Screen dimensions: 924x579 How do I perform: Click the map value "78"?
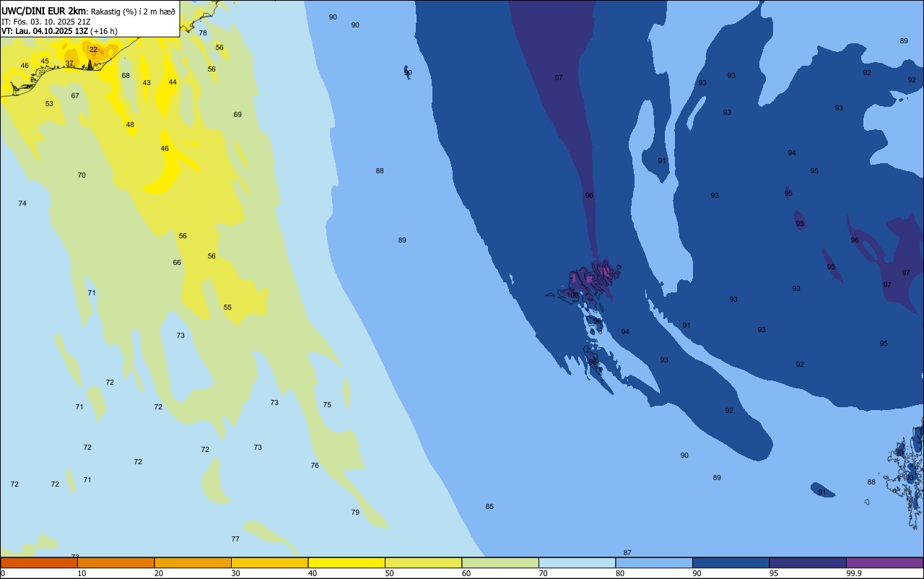coord(203,33)
